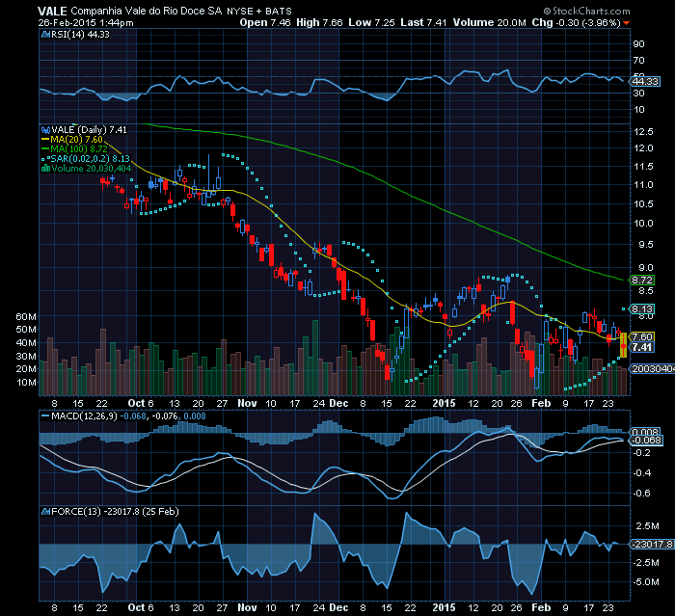Click the Chg -0.30 (-3.96%) value
The image size is (675, 616).
[x=576, y=22]
